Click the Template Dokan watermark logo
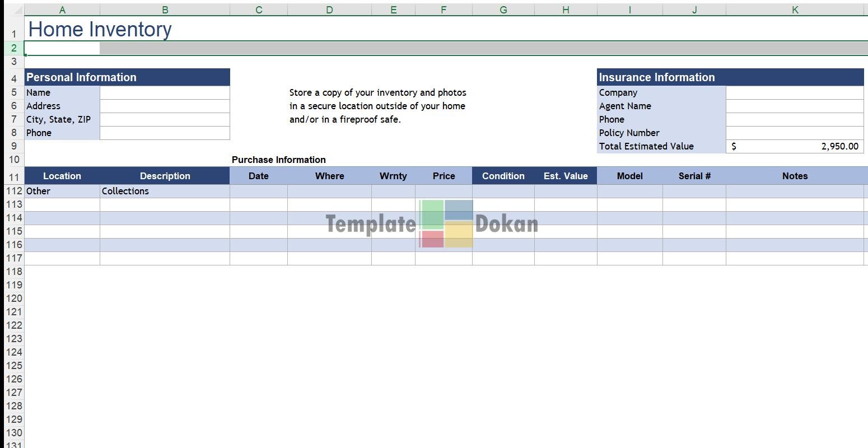868x448 pixels. coord(446,223)
